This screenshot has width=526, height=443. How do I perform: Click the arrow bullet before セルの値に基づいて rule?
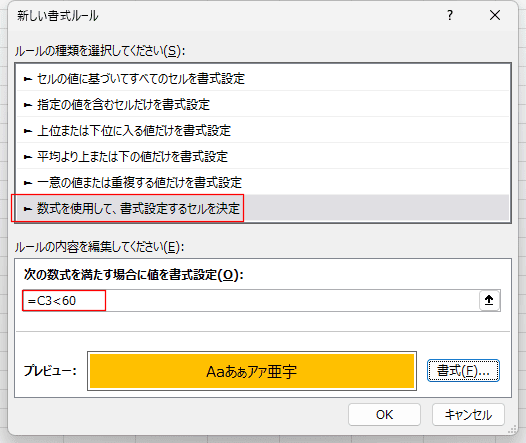coord(28,79)
